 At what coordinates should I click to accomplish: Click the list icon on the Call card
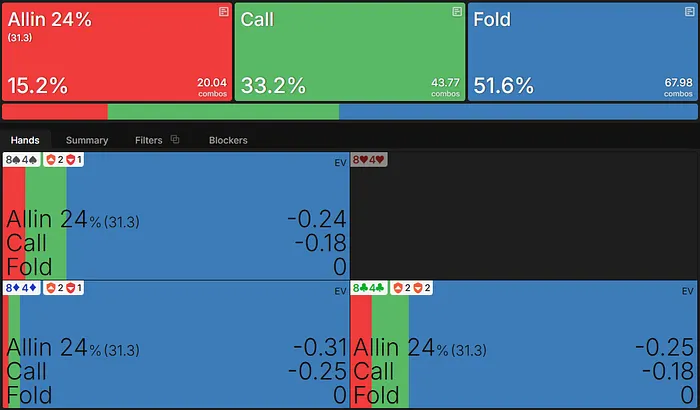(457, 11)
